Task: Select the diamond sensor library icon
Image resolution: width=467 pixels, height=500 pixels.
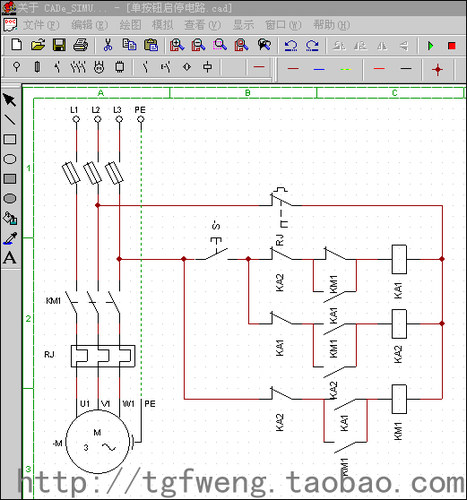Action: pos(187,67)
